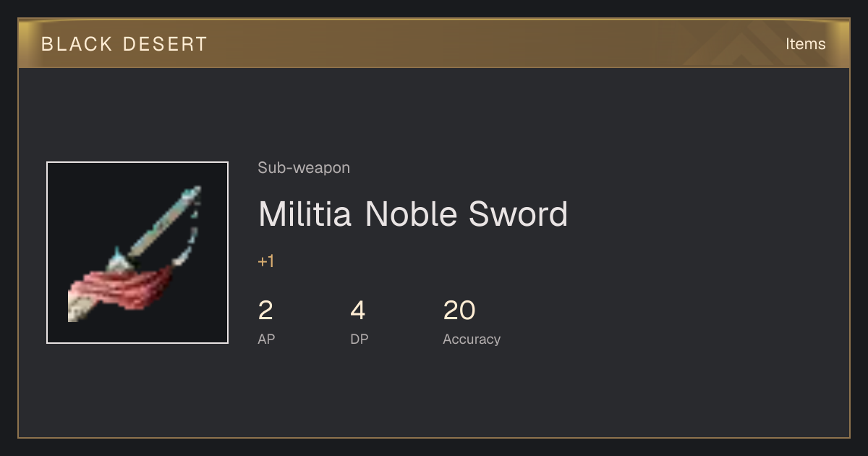Image resolution: width=868 pixels, height=456 pixels.
Task: Click the gold header banner background
Action: point(434,43)
